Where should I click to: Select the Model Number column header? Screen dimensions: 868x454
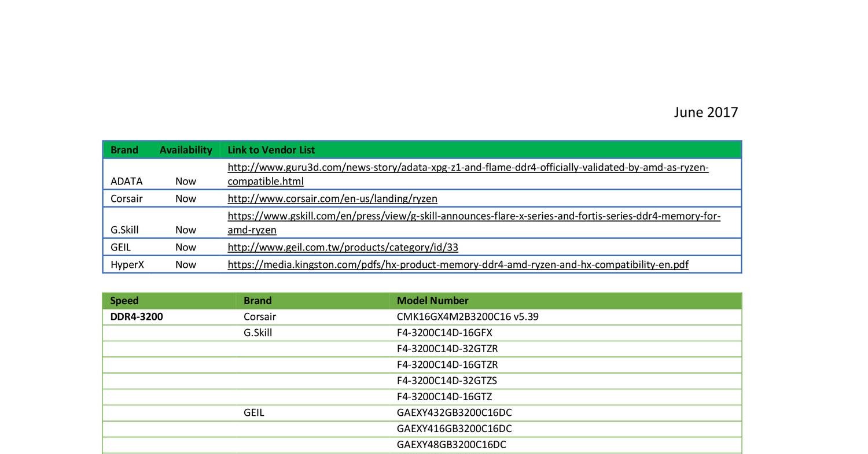[432, 300]
